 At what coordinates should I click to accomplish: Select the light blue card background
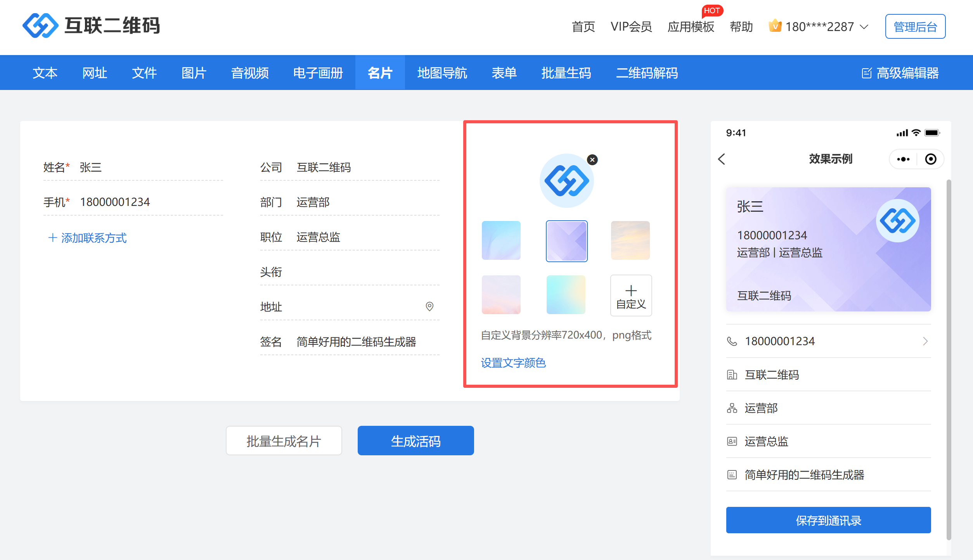click(x=501, y=240)
